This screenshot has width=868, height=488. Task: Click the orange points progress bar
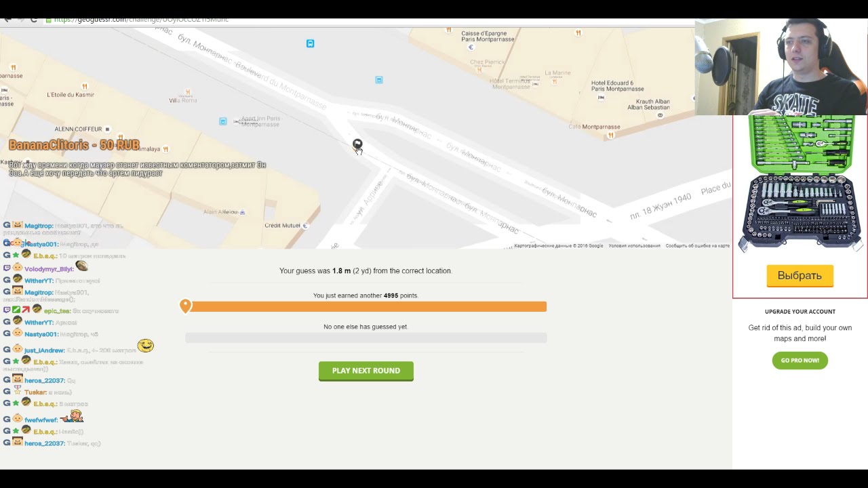[366, 306]
